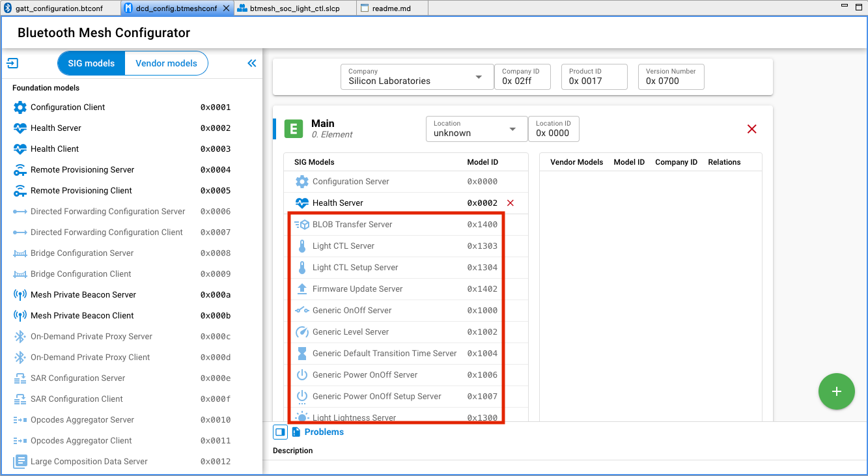Click the green plus button to add a model
The height and width of the screenshot is (476, 868).
[837, 391]
